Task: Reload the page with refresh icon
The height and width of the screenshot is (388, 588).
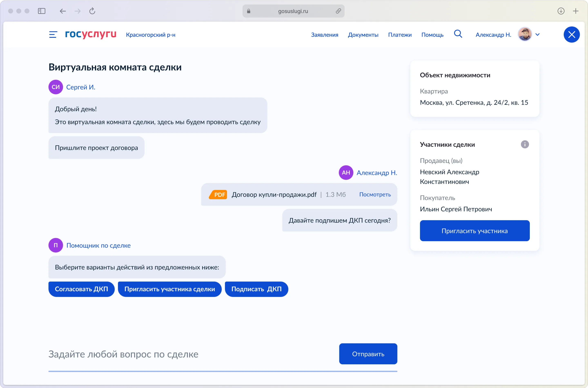Action: tap(92, 11)
